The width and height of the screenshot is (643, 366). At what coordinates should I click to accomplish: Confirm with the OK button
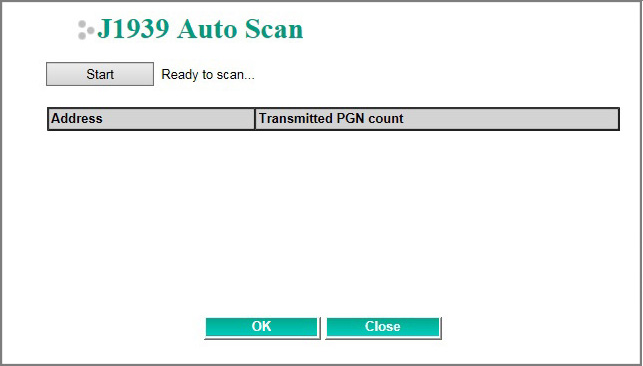pyautogui.click(x=262, y=328)
